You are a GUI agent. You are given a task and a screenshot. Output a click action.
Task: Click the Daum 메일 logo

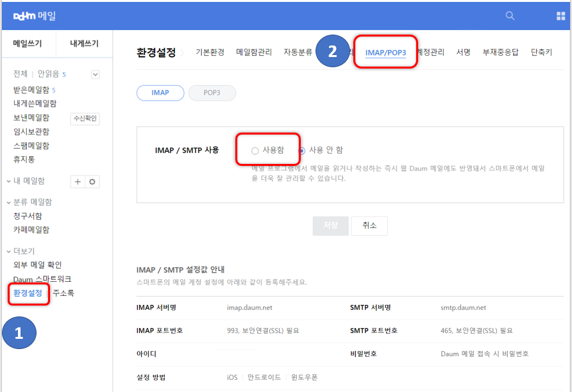click(34, 16)
